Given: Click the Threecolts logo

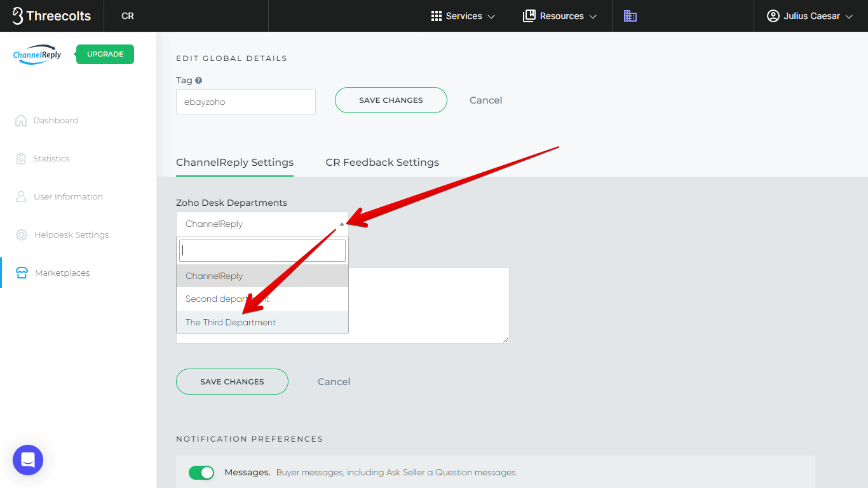Looking at the screenshot, I should pyautogui.click(x=51, y=16).
